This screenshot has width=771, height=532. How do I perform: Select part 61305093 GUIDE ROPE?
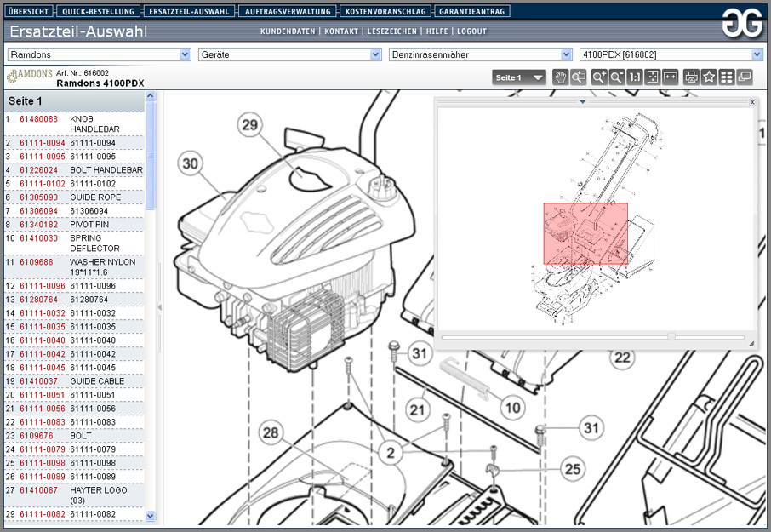[x=74, y=197]
